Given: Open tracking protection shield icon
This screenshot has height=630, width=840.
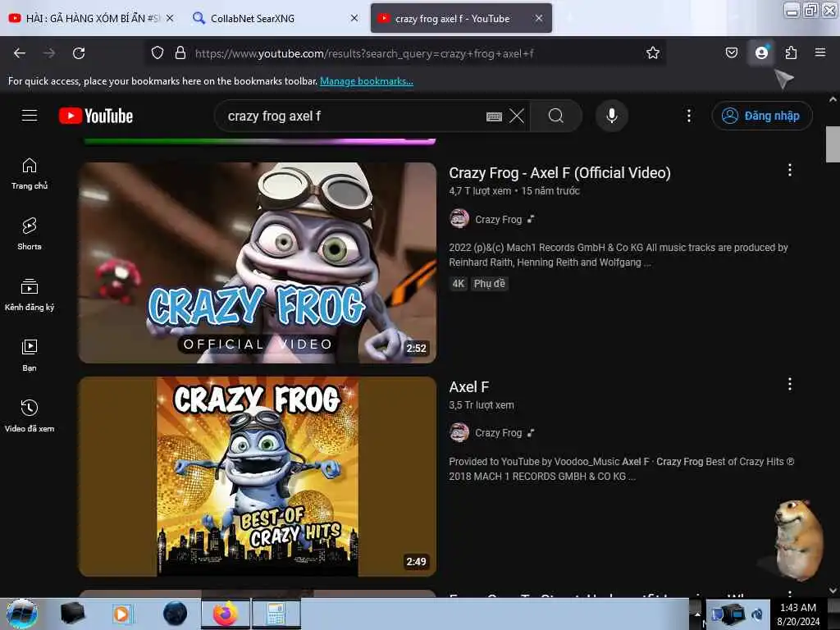Looking at the screenshot, I should click(x=157, y=53).
